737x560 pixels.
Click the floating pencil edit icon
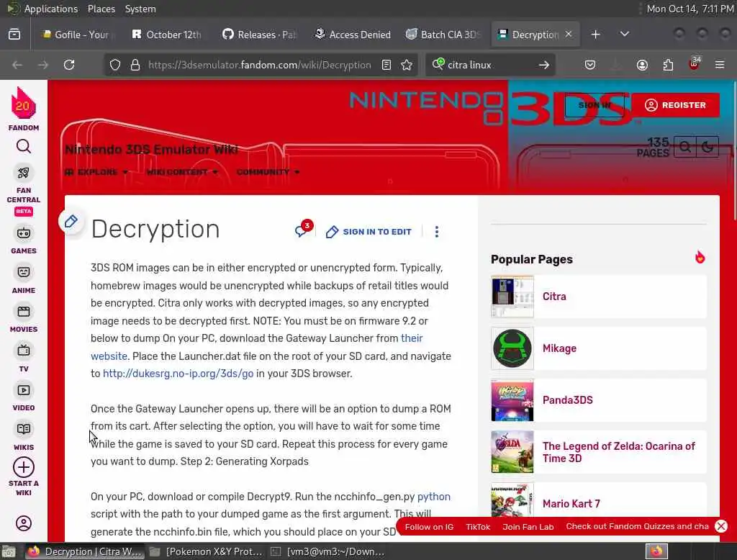click(x=71, y=221)
